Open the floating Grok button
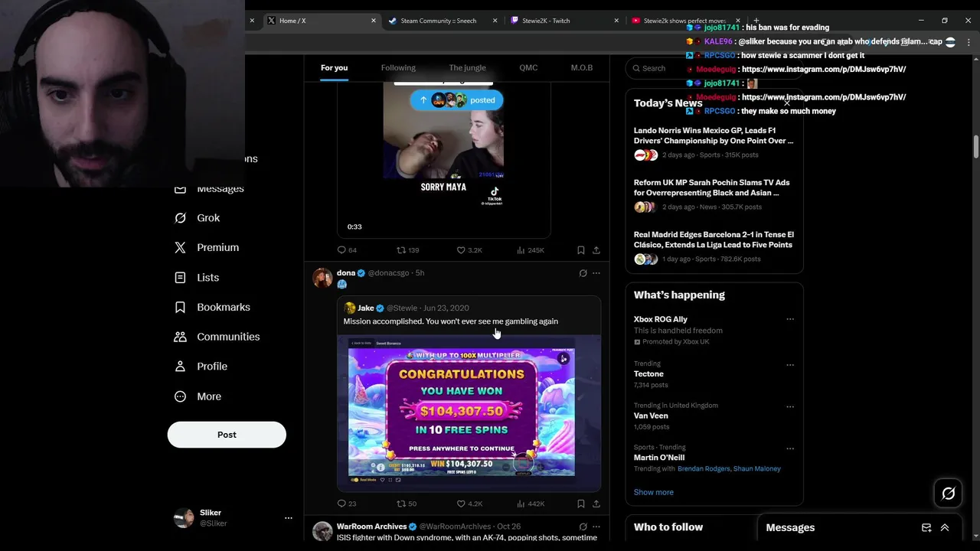This screenshot has height=551, width=980. tap(948, 494)
